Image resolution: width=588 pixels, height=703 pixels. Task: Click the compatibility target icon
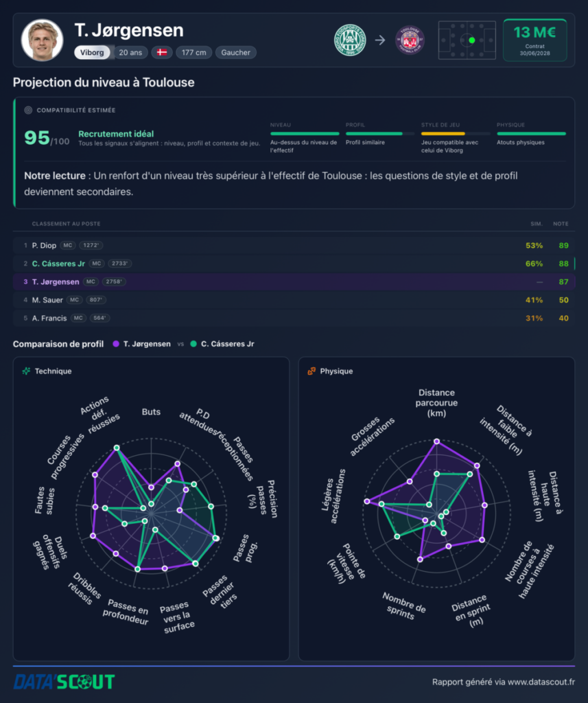pos(28,110)
